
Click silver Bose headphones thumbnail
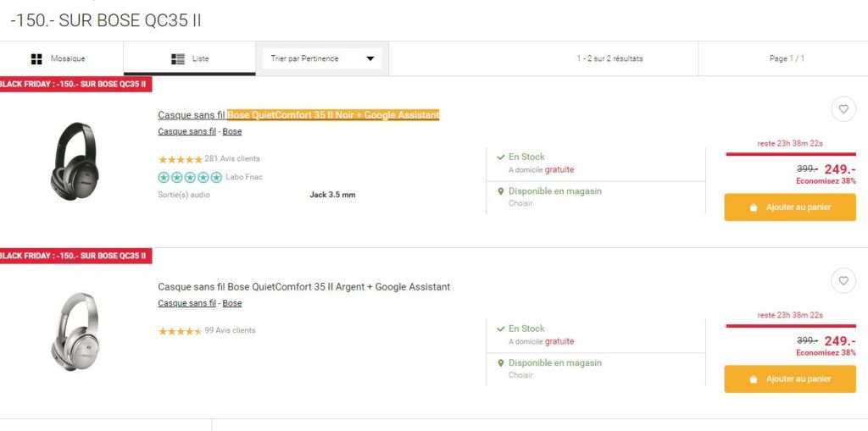click(x=75, y=331)
